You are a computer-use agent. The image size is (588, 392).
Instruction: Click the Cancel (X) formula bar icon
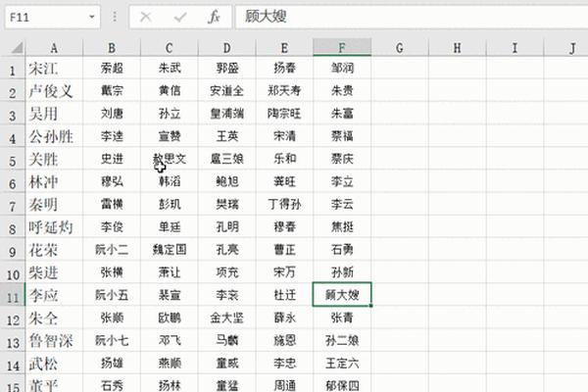(x=145, y=17)
